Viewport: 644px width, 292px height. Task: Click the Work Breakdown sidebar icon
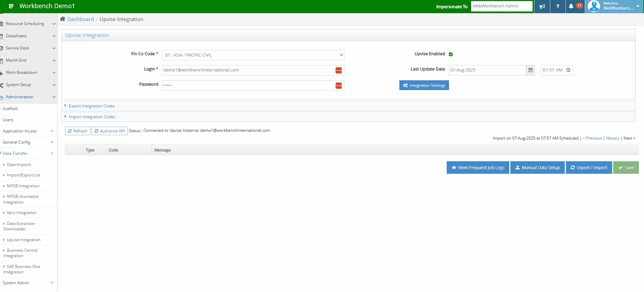(x=2, y=72)
